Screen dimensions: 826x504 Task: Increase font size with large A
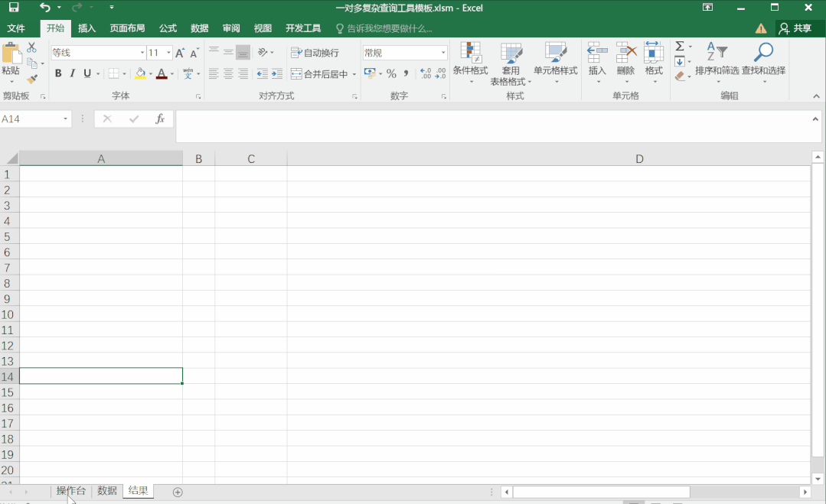tap(180, 53)
